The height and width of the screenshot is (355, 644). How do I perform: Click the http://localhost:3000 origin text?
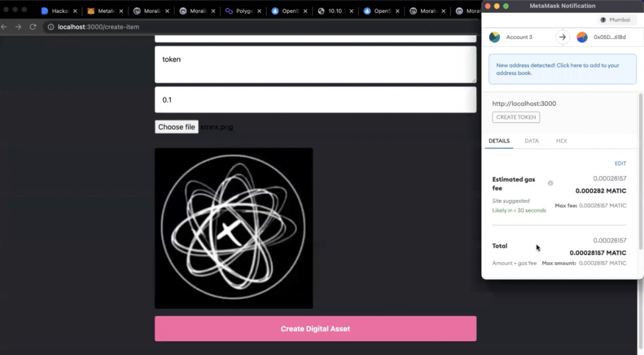pos(524,104)
